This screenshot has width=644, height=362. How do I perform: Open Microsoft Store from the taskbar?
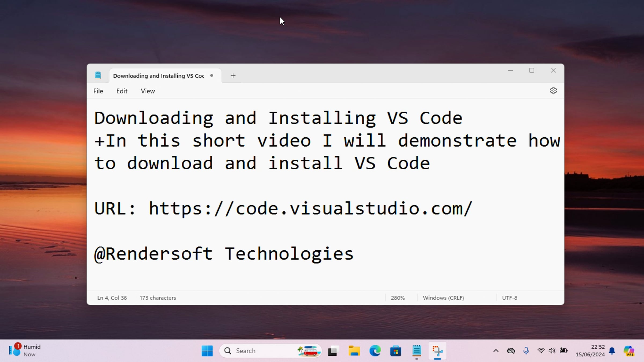click(x=396, y=351)
